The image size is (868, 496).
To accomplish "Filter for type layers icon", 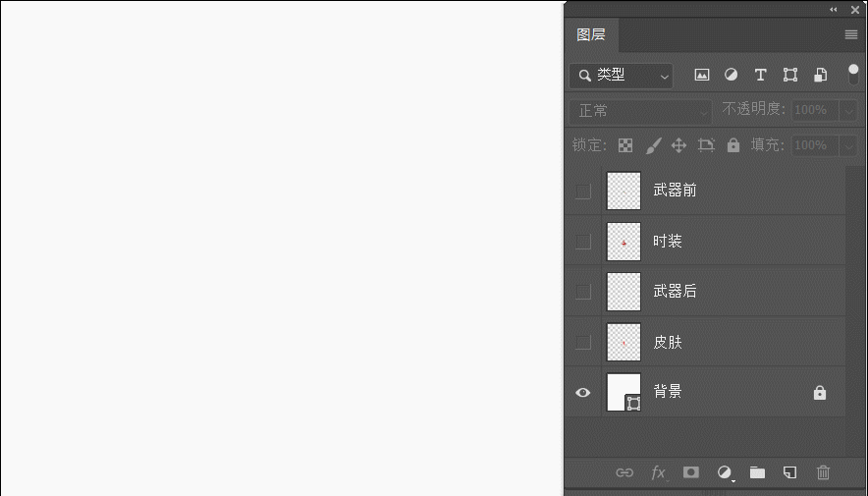I will point(761,75).
